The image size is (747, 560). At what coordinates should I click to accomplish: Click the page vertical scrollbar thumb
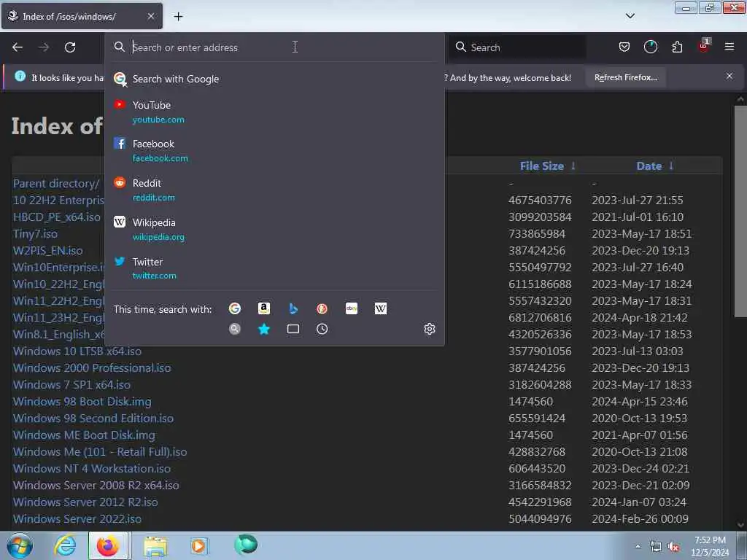(x=740, y=211)
